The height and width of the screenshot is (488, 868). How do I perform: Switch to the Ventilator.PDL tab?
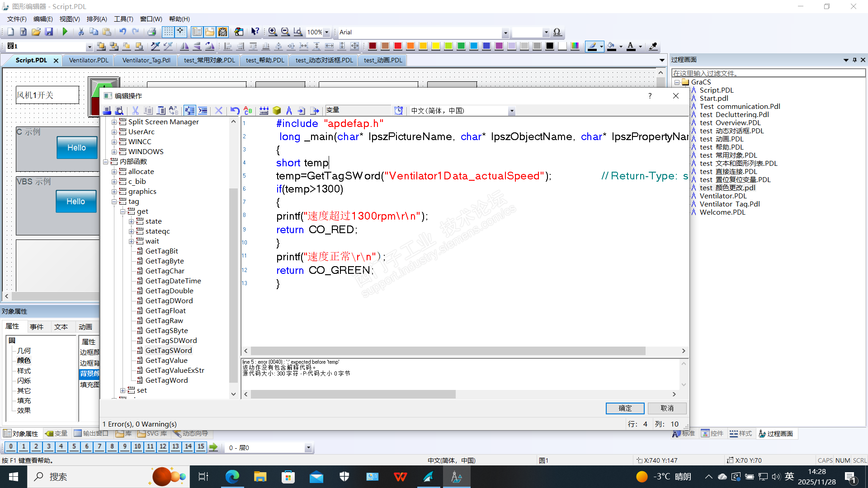tap(89, 60)
